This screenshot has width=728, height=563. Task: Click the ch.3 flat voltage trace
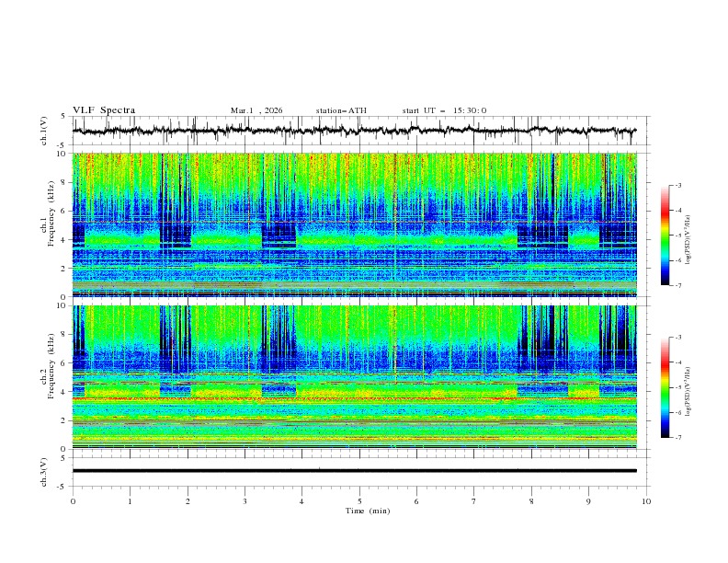(354, 471)
